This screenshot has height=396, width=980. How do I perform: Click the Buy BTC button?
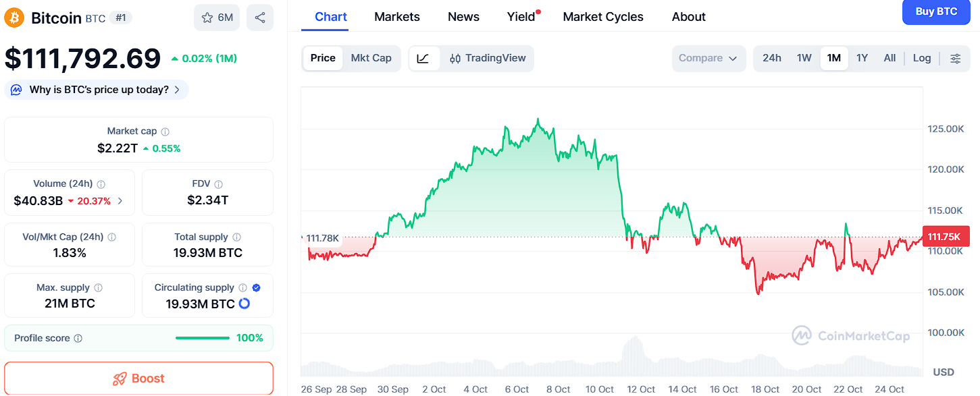[x=935, y=12]
